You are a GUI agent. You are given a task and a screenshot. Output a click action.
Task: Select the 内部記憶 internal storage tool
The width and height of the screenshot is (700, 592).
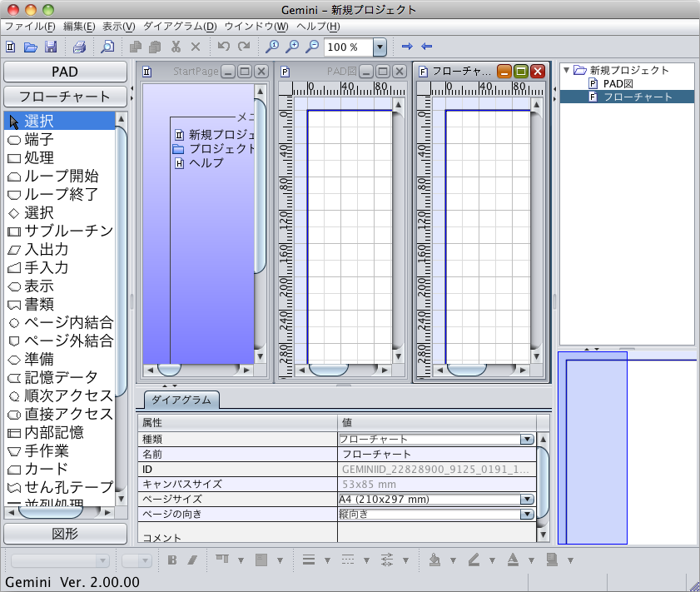click(x=59, y=432)
